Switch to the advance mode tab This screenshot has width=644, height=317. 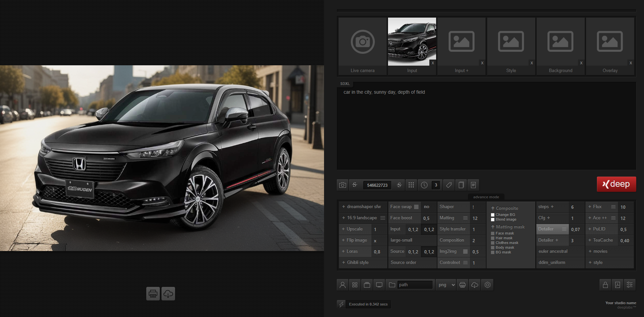tap(486, 197)
